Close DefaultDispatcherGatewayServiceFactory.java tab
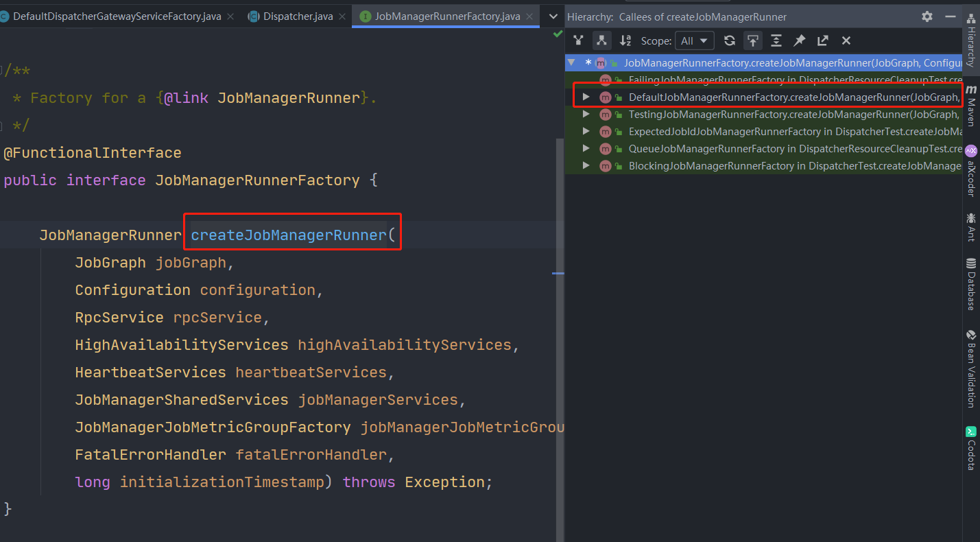This screenshot has width=980, height=542. [229, 16]
